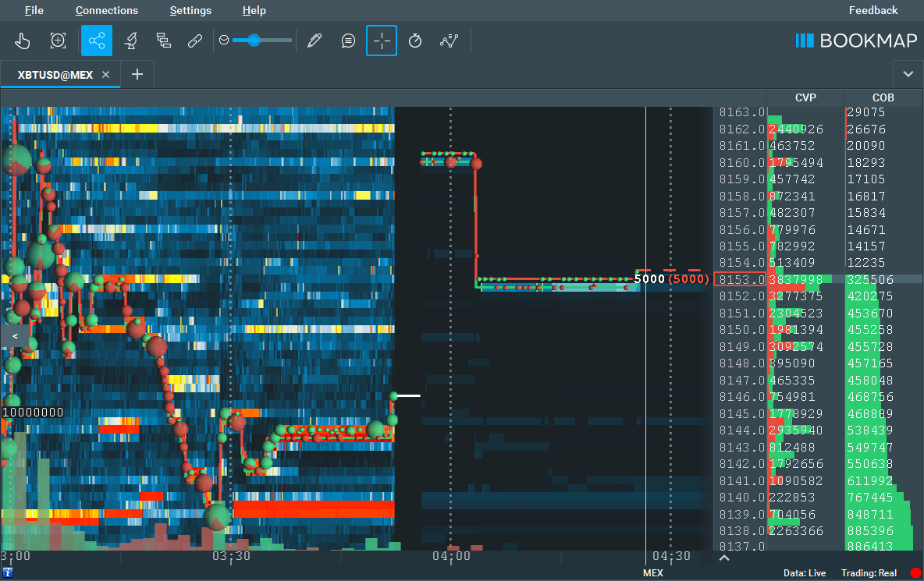Open the Connections menu
Screen dimensions: 924x581
point(107,10)
